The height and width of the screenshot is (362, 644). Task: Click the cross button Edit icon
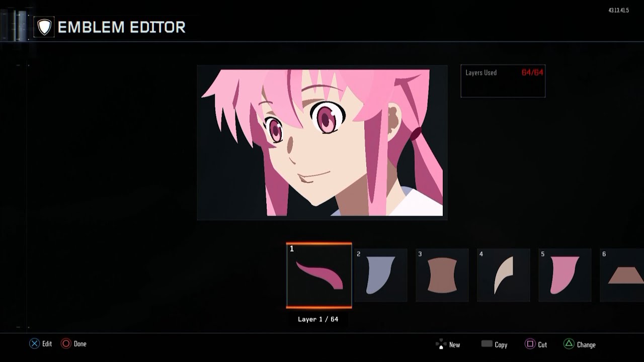point(34,344)
